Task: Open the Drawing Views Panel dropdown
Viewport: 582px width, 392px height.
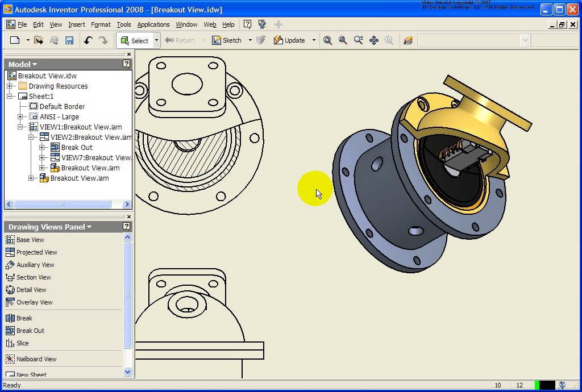Action: [x=50, y=227]
